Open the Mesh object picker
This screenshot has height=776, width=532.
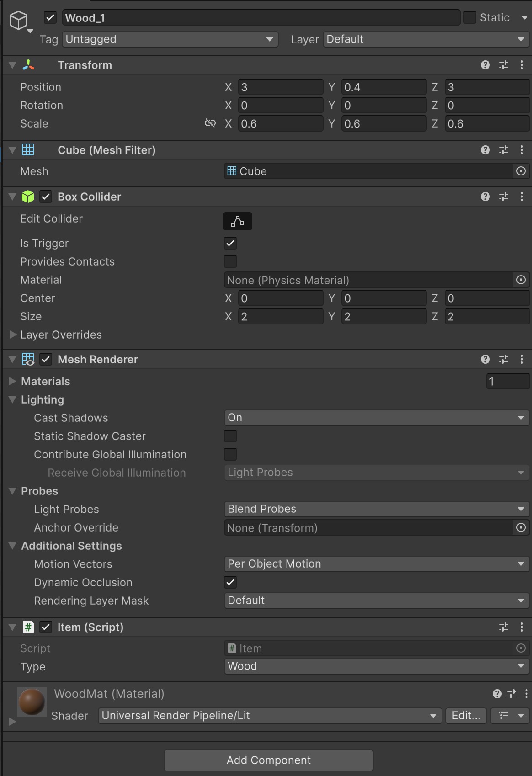[x=521, y=171]
